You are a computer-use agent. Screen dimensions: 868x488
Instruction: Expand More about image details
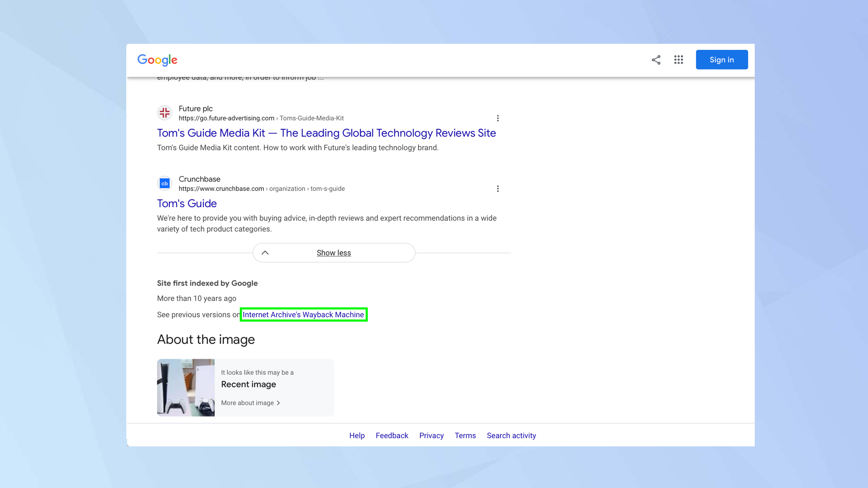click(247, 403)
